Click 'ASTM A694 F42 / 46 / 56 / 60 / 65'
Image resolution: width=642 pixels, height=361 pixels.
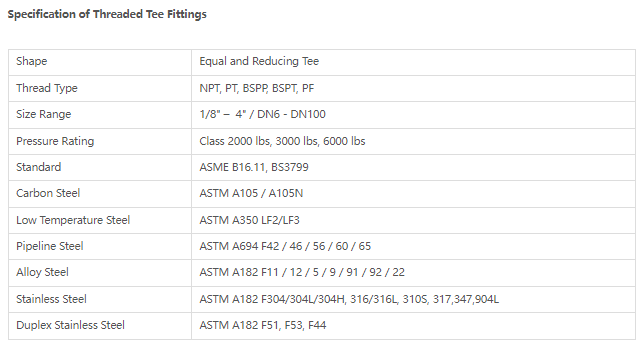click(x=285, y=246)
